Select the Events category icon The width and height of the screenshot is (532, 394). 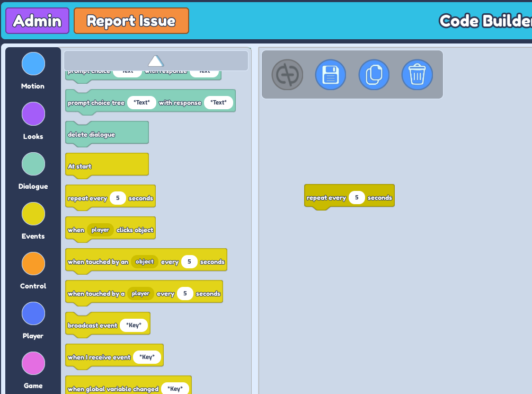click(33, 214)
